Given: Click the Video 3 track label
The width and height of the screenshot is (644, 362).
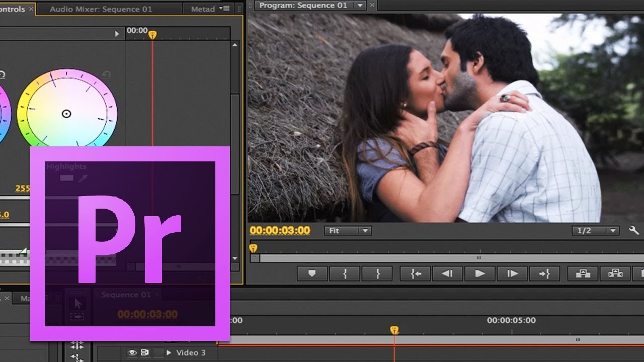Looking at the screenshot, I should coord(191,352).
